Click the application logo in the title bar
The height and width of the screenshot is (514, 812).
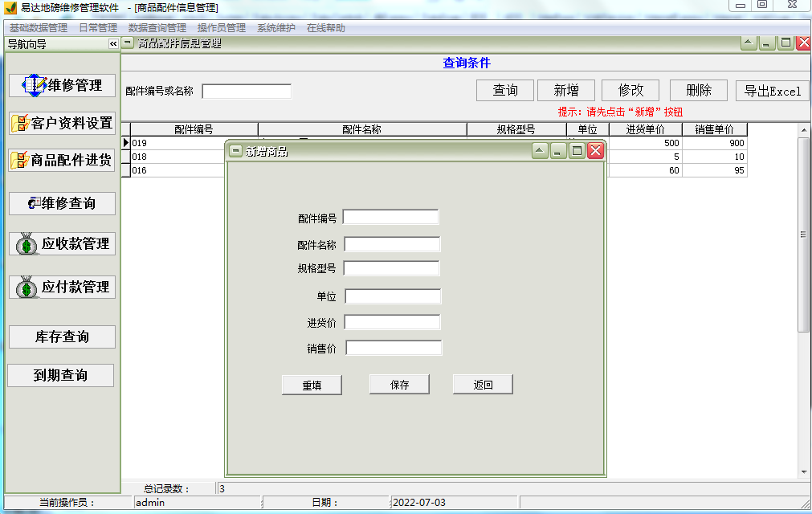pos(10,7)
